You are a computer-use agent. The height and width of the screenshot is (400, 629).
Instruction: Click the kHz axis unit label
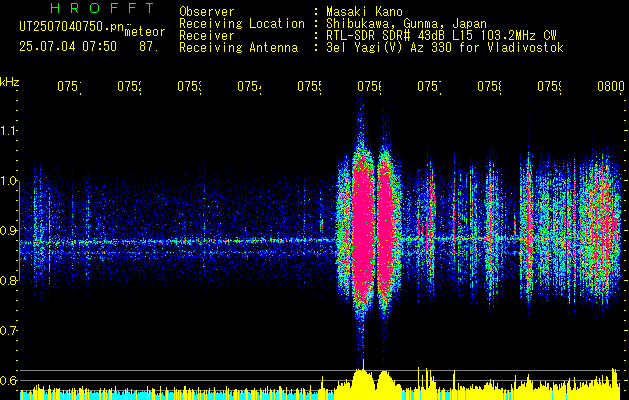point(9,82)
